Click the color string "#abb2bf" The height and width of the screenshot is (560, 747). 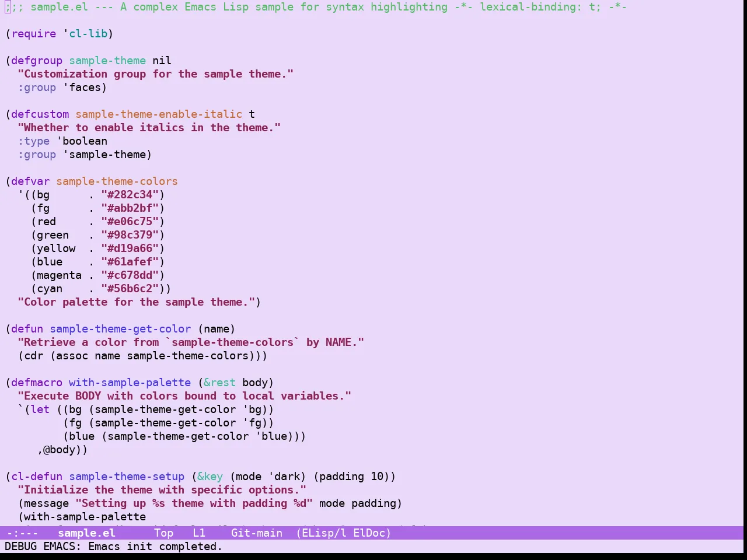click(130, 208)
